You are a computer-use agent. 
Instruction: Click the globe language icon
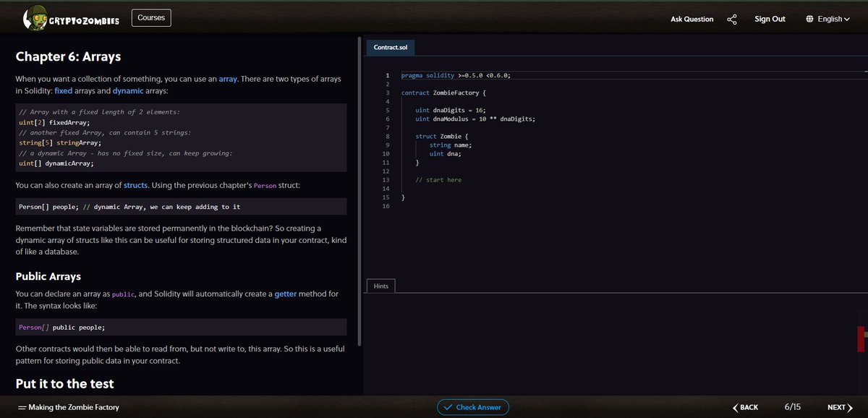coord(809,19)
